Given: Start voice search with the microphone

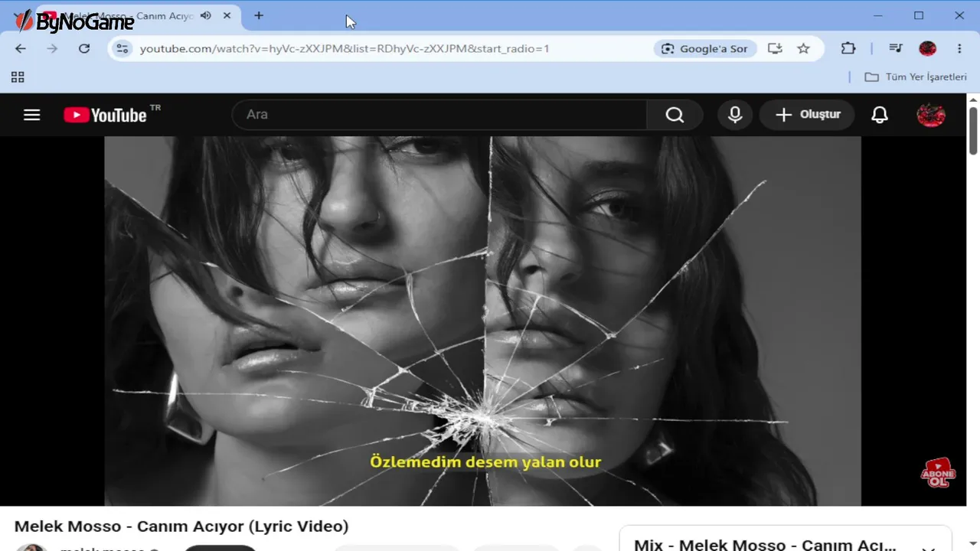Looking at the screenshot, I should 735,115.
